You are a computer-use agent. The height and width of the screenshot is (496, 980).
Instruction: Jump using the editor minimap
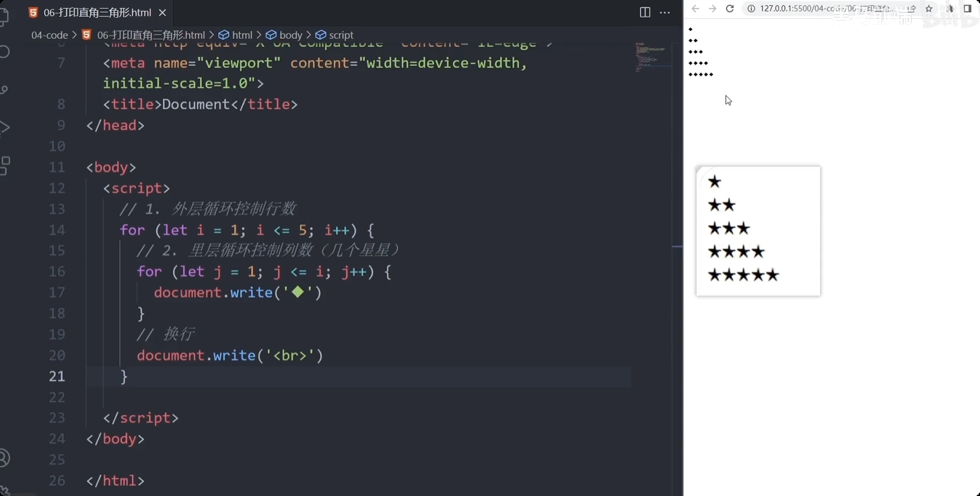(652, 57)
